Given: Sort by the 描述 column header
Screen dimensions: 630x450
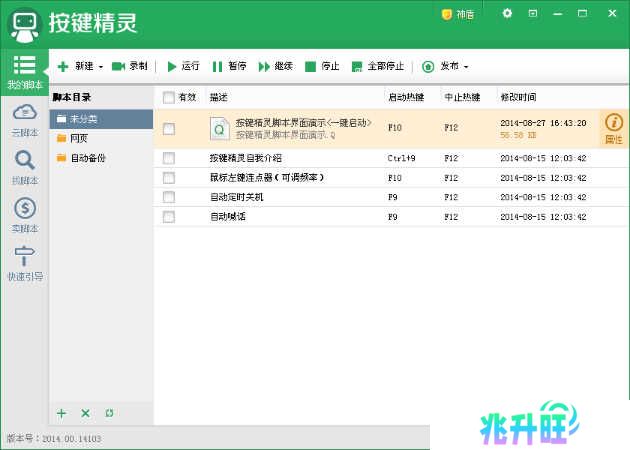Looking at the screenshot, I should pyautogui.click(x=219, y=97).
